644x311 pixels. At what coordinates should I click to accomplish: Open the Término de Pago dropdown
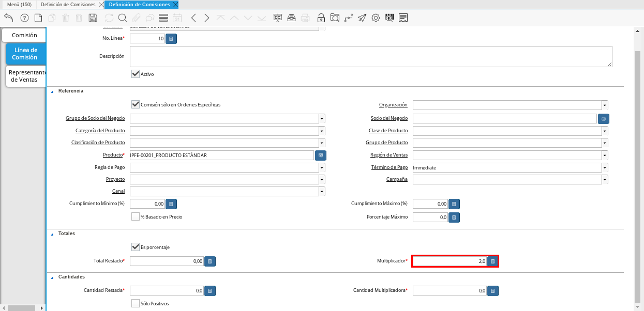coord(605,168)
